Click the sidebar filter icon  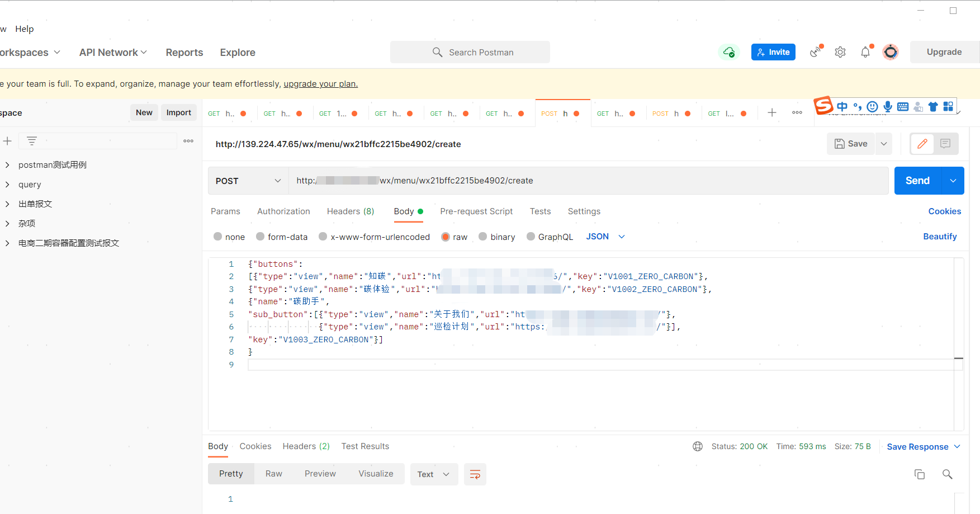[32, 141]
